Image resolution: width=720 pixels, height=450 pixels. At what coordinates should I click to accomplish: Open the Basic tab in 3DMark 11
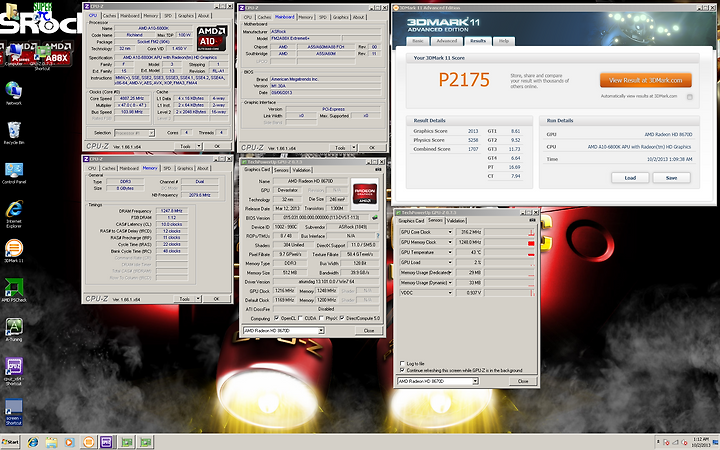418,41
